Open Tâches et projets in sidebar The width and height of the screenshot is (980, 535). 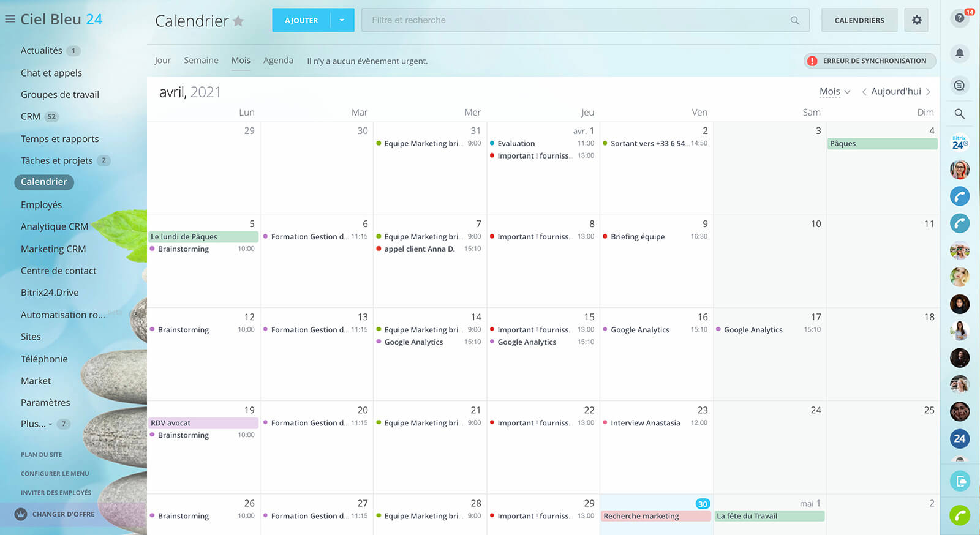pos(56,160)
